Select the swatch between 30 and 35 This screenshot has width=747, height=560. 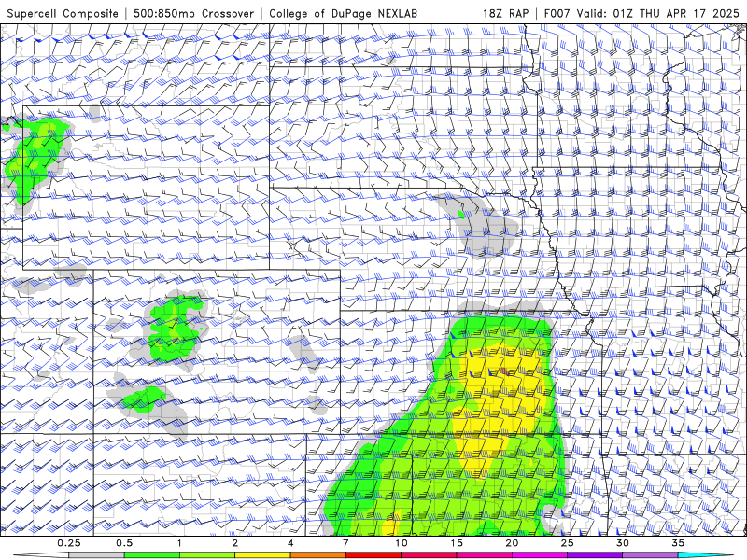click(650, 555)
